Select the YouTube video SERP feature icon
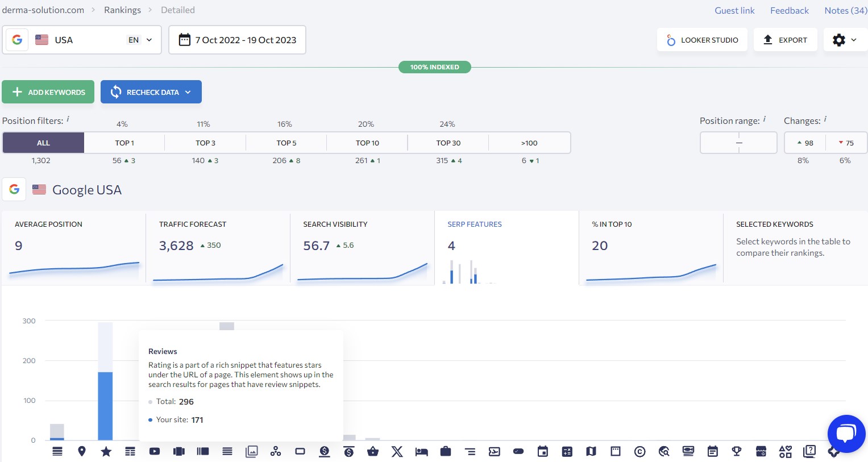Screen dimensions: 868x462 [155, 451]
